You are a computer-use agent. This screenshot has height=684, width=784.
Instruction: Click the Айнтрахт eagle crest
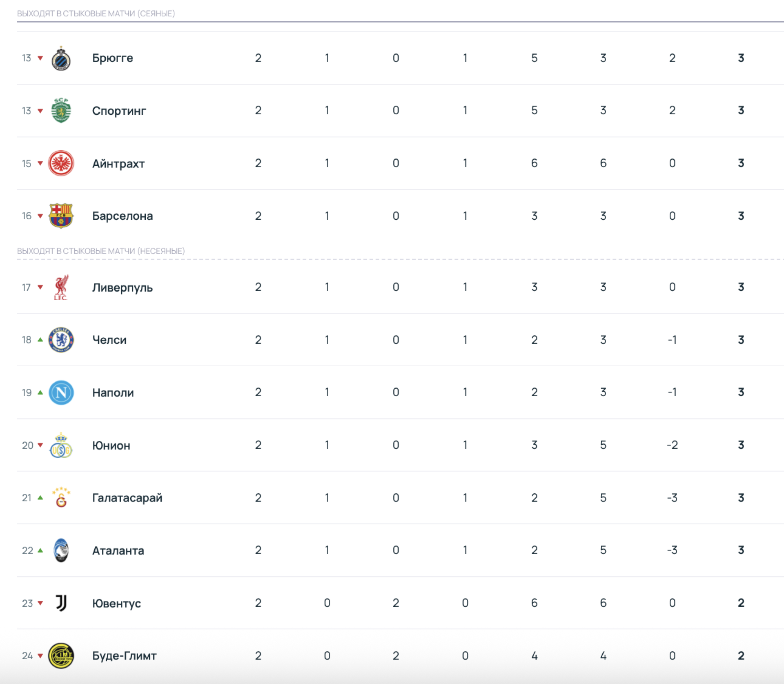coord(61,163)
